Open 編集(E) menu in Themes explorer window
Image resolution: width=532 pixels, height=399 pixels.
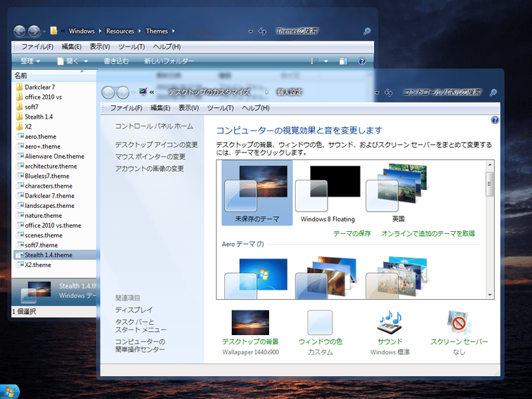[x=71, y=47]
